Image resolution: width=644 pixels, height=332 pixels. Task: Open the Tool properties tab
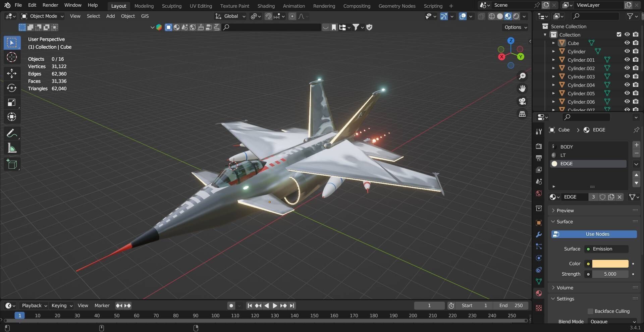[x=539, y=131]
